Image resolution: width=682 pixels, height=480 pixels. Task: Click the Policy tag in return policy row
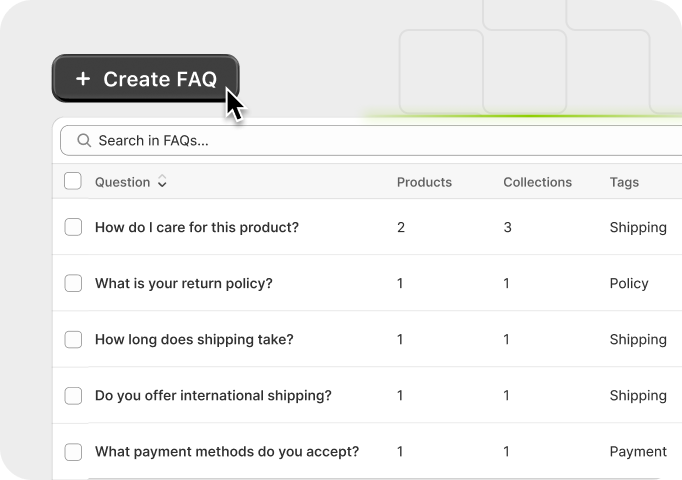(629, 284)
